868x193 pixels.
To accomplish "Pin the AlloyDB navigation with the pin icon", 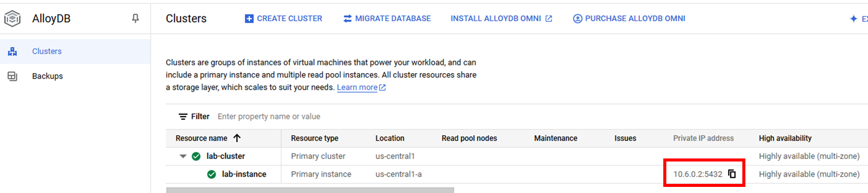I will tap(135, 18).
